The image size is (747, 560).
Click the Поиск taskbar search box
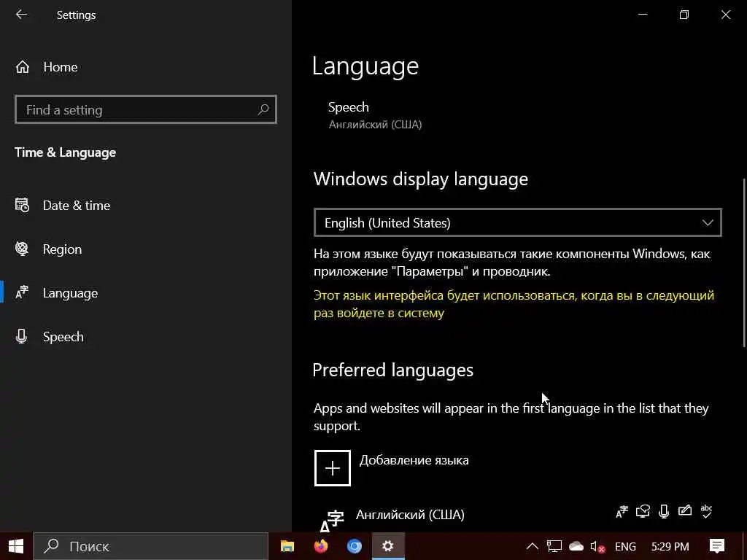[x=150, y=546]
